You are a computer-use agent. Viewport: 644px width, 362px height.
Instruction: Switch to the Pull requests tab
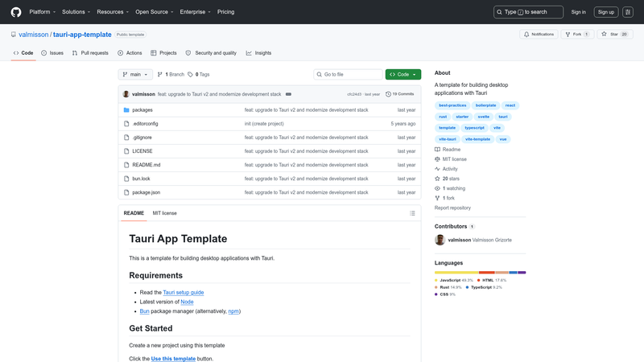[x=90, y=53]
